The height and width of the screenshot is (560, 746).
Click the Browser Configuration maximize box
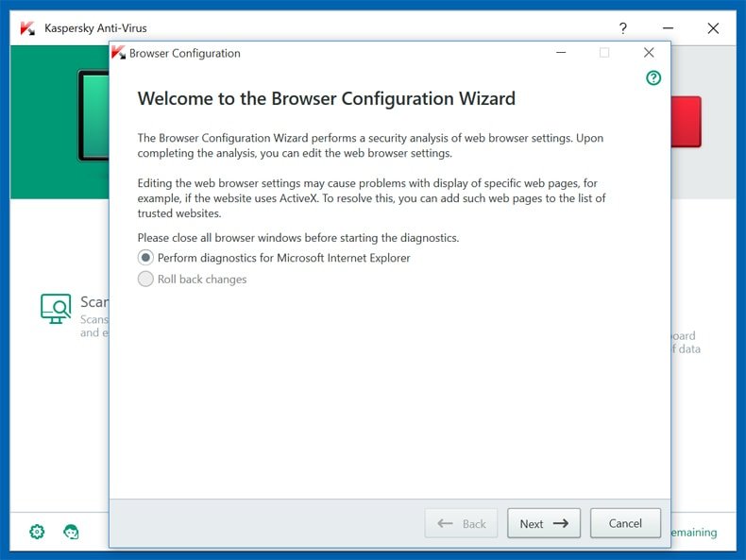pos(604,52)
